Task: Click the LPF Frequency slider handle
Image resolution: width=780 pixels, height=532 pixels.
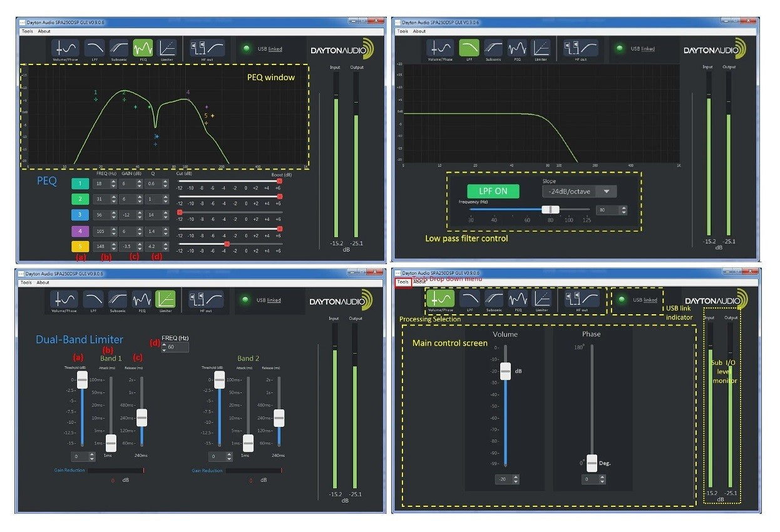Action: (x=550, y=210)
